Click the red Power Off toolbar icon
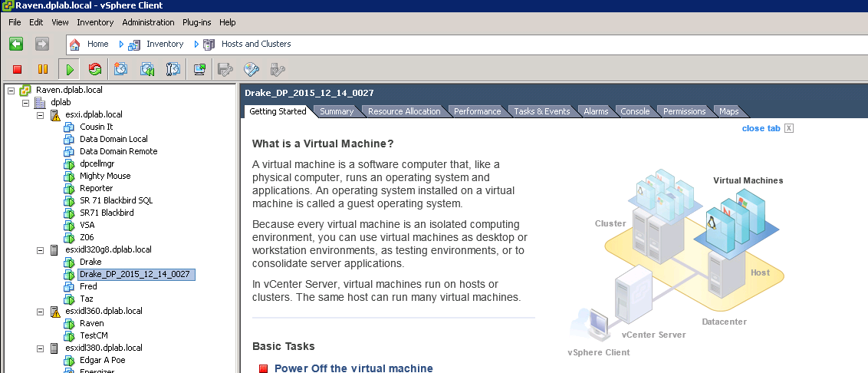Image resolution: width=868 pixels, height=373 pixels. tap(17, 69)
